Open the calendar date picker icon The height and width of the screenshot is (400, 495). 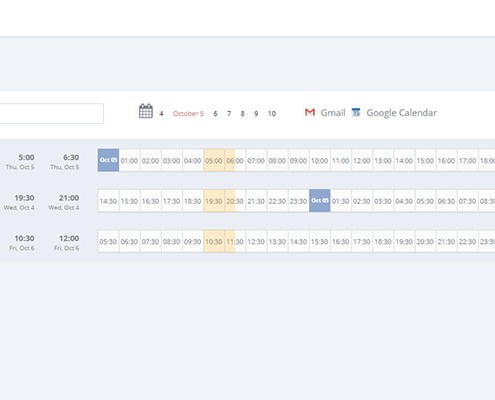point(146,111)
